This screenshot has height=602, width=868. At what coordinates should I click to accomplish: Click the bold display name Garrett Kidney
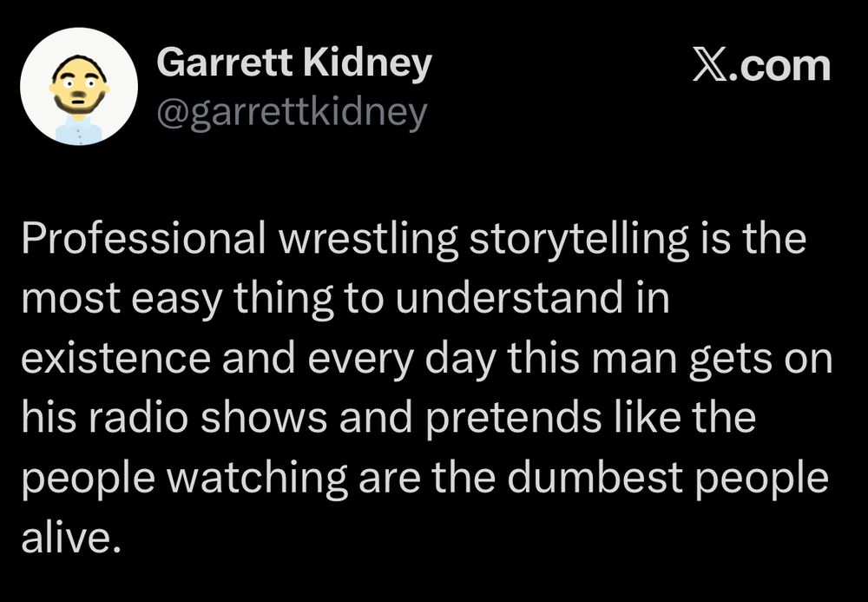coord(294,63)
